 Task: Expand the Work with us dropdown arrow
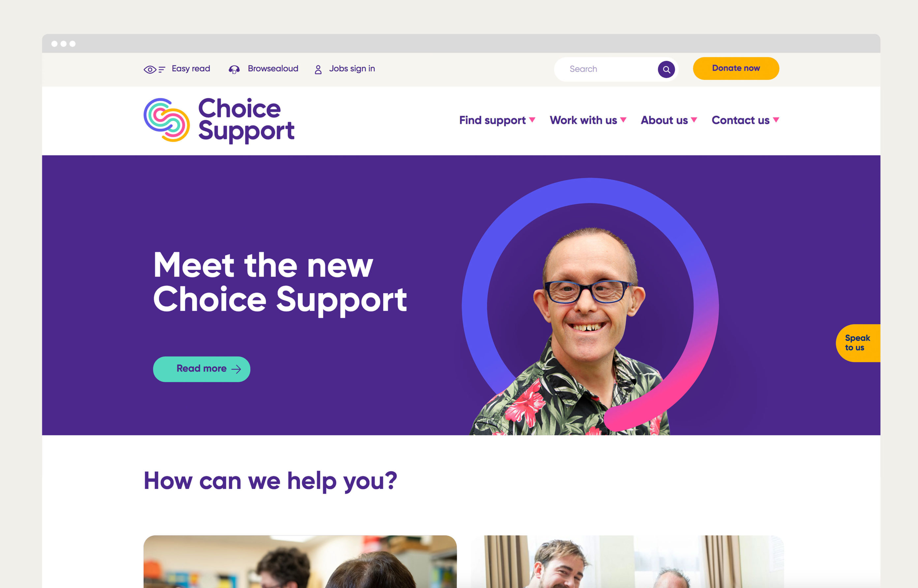click(623, 120)
